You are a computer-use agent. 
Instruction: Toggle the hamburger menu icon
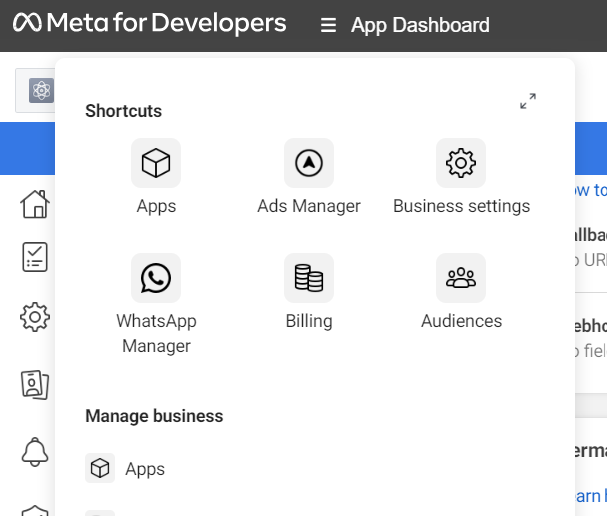(x=328, y=26)
